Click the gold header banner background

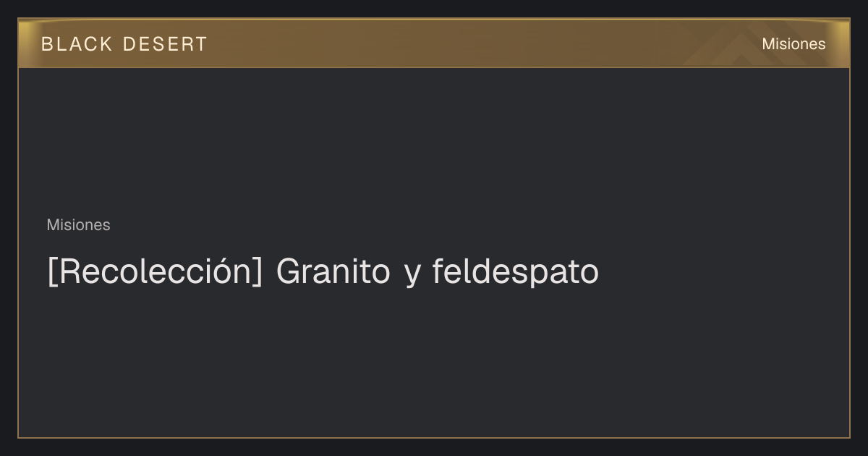point(434,43)
